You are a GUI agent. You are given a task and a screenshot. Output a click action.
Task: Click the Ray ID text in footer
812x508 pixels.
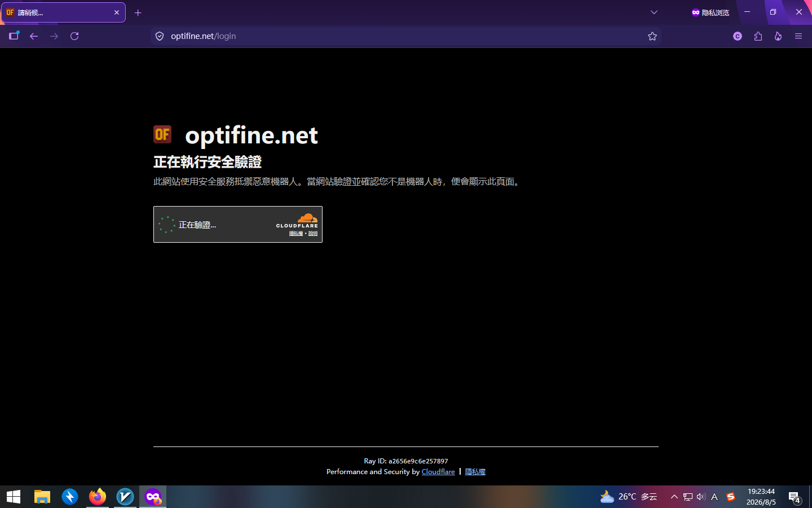(x=406, y=461)
